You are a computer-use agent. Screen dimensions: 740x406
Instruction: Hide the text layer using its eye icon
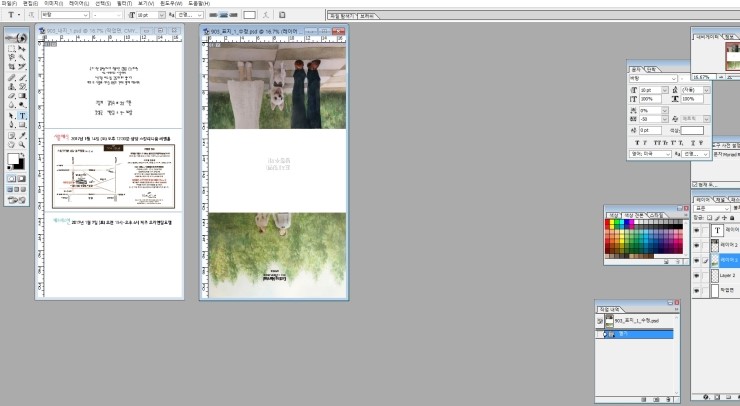click(697, 229)
